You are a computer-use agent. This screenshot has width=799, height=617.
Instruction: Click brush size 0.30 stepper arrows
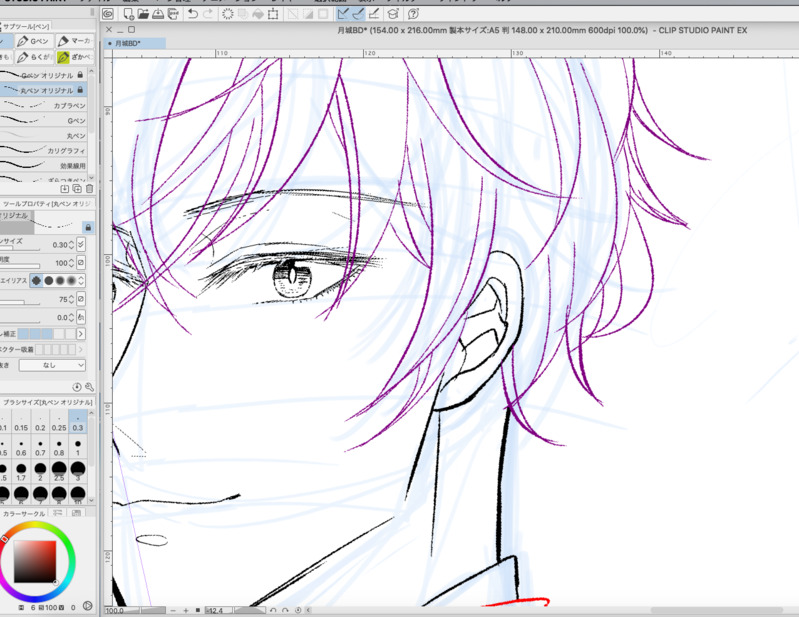coord(71,245)
